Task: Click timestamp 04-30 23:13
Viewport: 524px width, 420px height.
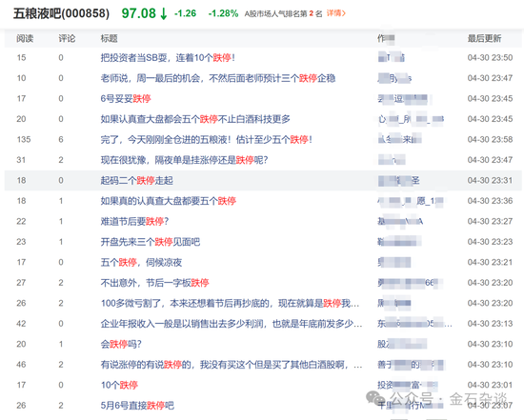Action: click(x=490, y=324)
